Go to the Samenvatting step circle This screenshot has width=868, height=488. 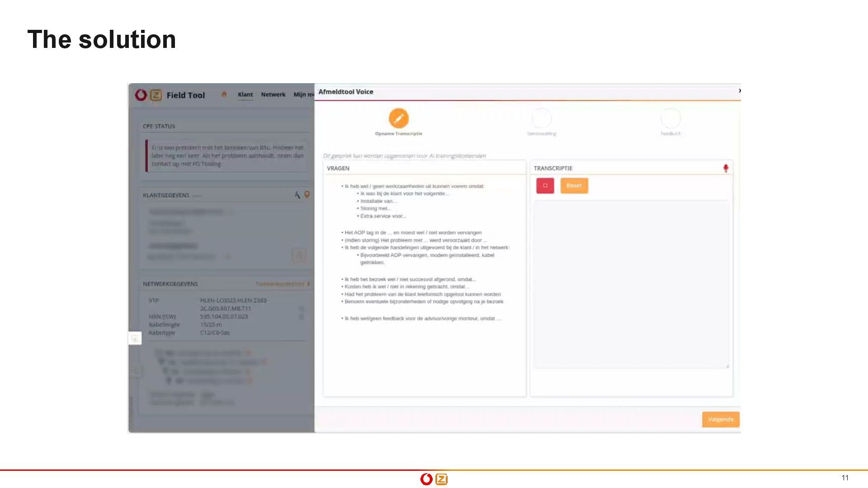[542, 118]
